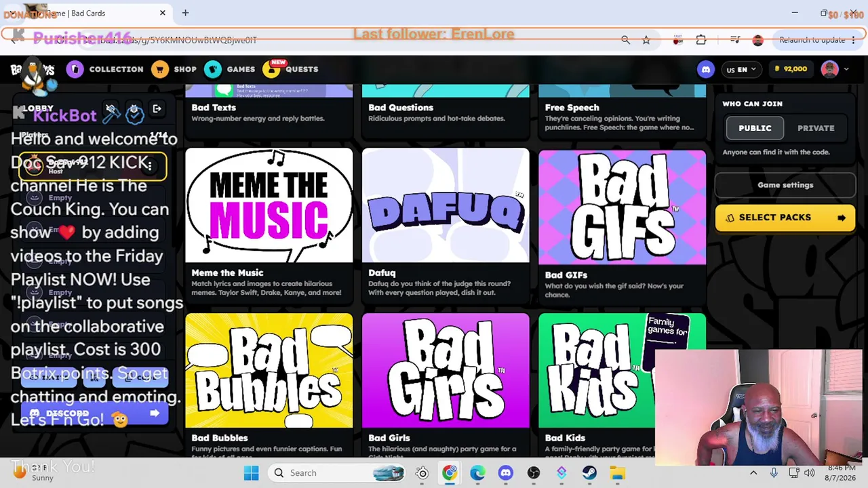The height and width of the screenshot is (488, 868).
Task: Click the browser search magnifier icon
Action: 626,40
